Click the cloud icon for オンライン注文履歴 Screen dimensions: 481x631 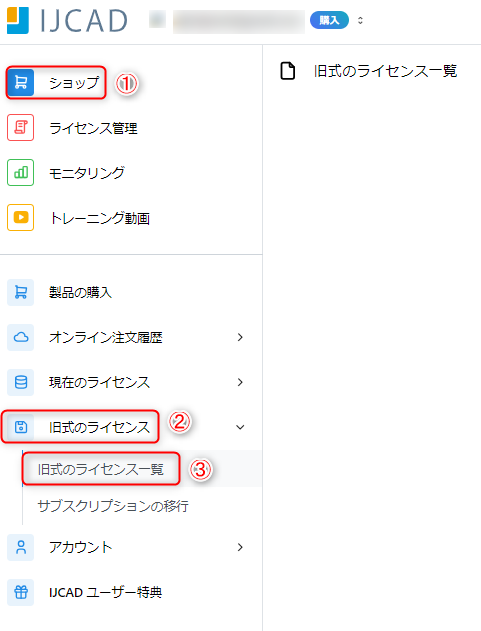click(x=21, y=337)
